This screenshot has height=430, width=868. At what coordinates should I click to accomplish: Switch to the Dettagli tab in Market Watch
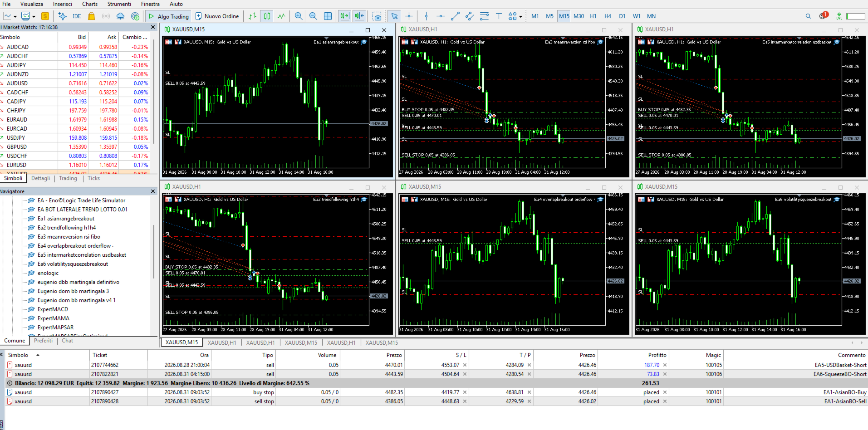(x=41, y=178)
